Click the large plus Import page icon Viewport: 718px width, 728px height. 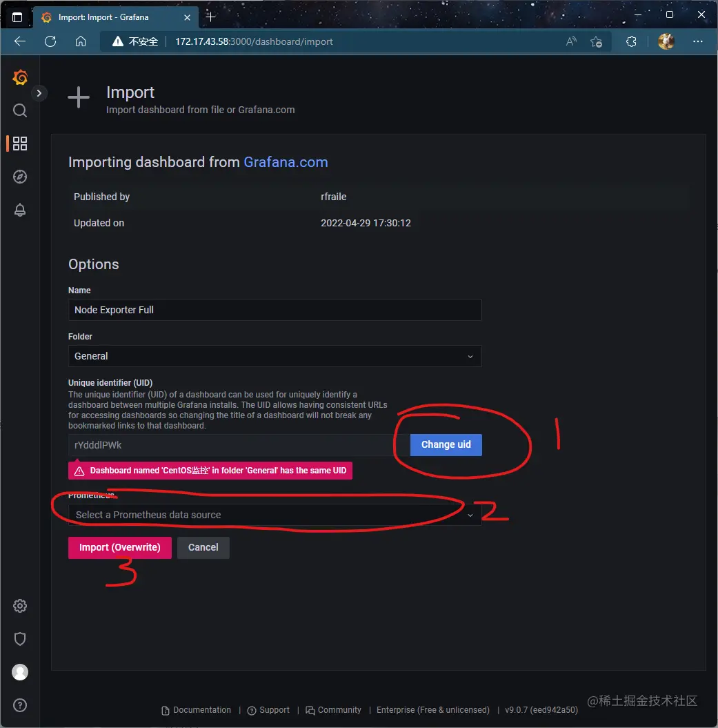[x=79, y=97]
